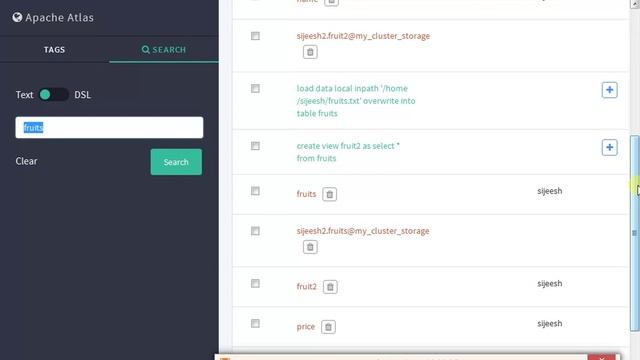Screen dimensions: 640x360
Task: Click trash icon next to fruits entity
Action: pos(329,194)
